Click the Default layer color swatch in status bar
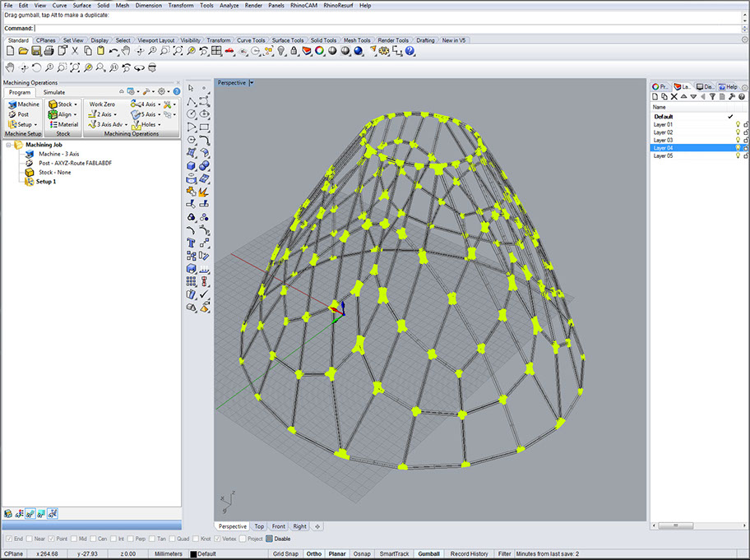The image size is (750, 560). tap(193, 553)
